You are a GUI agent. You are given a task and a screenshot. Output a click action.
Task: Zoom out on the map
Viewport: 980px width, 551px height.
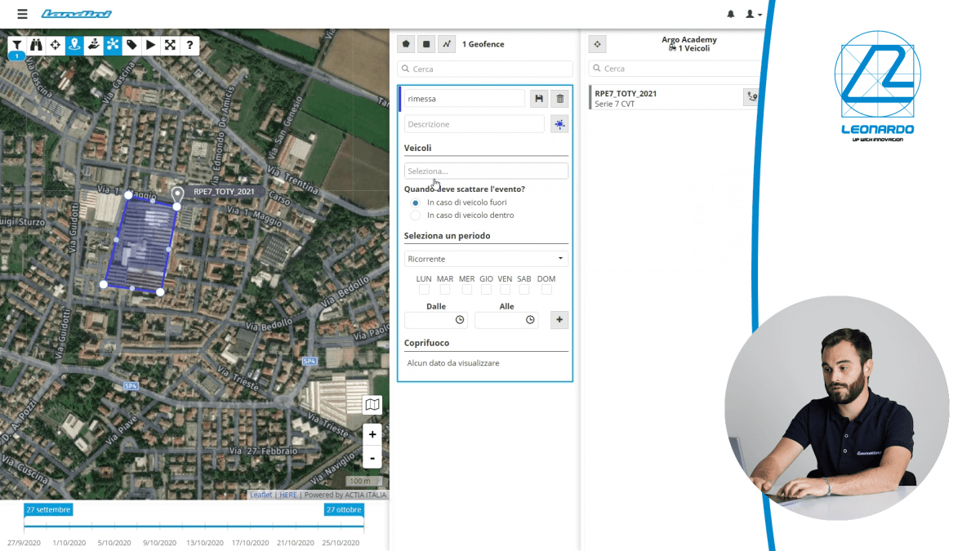372,457
